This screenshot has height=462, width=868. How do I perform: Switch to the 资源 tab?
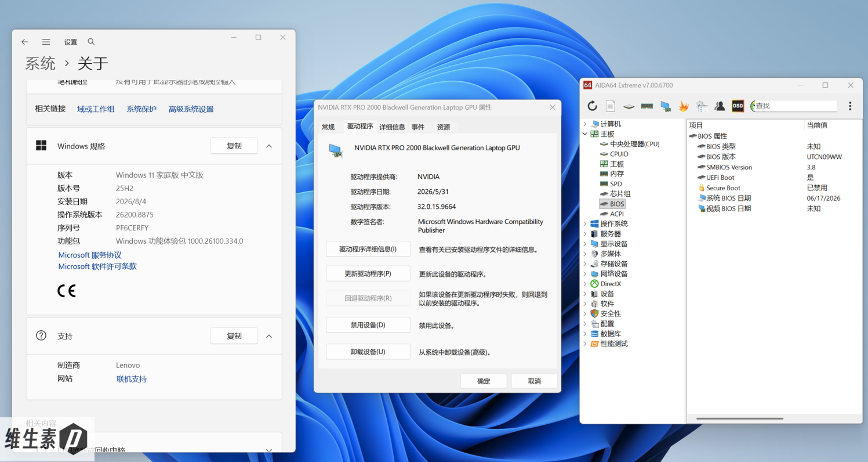(444, 127)
